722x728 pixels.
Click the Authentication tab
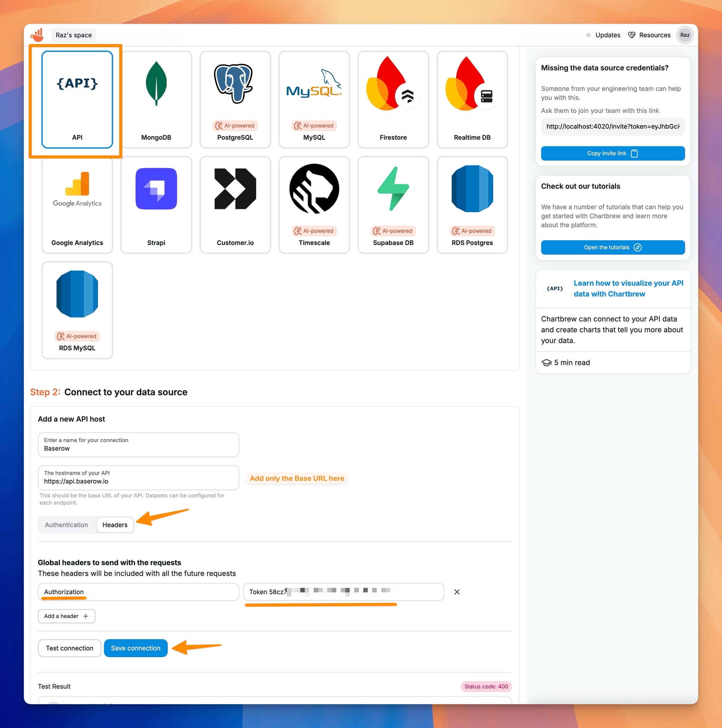(66, 524)
